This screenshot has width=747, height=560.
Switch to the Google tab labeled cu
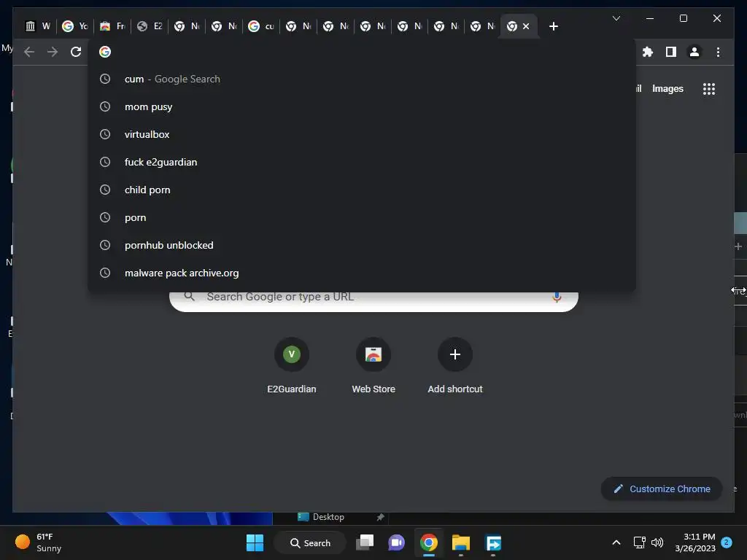pyautogui.click(x=261, y=26)
